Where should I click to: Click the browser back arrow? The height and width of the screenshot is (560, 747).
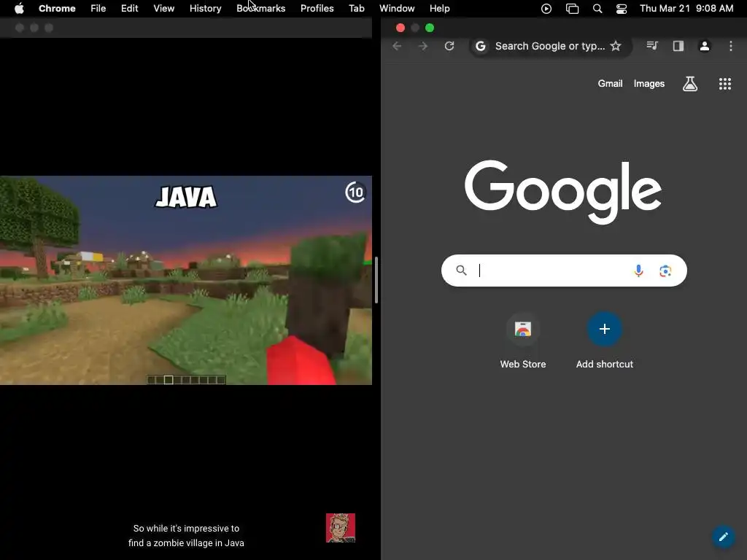click(397, 46)
